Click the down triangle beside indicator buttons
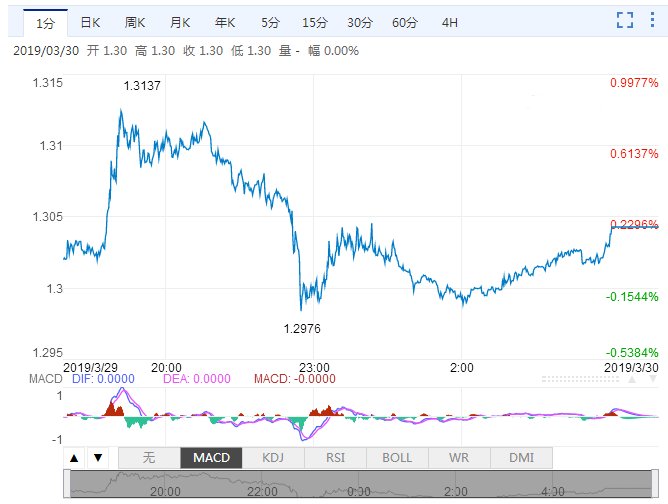 pyautogui.click(x=97, y=458)
